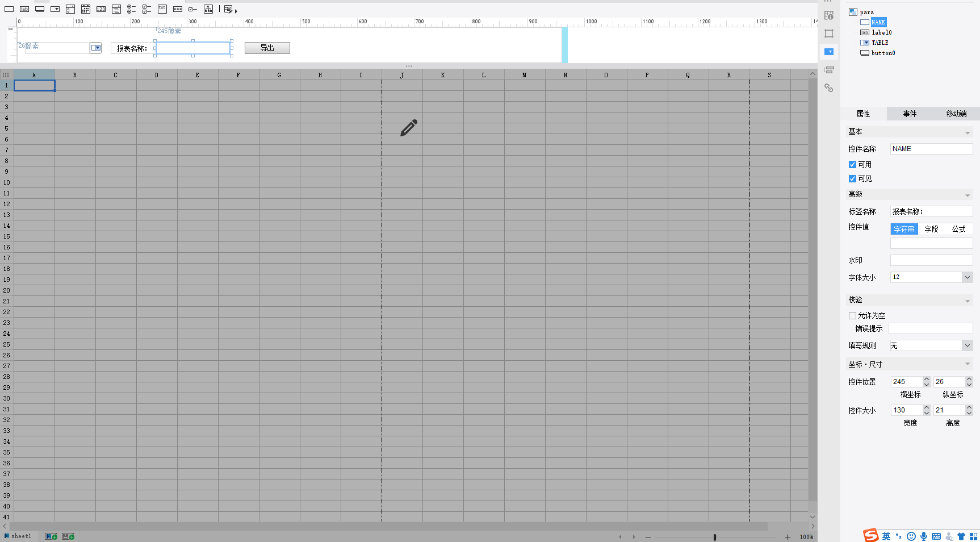Decrease the 宽度 value with down arrow

click(x=927, y=413)
